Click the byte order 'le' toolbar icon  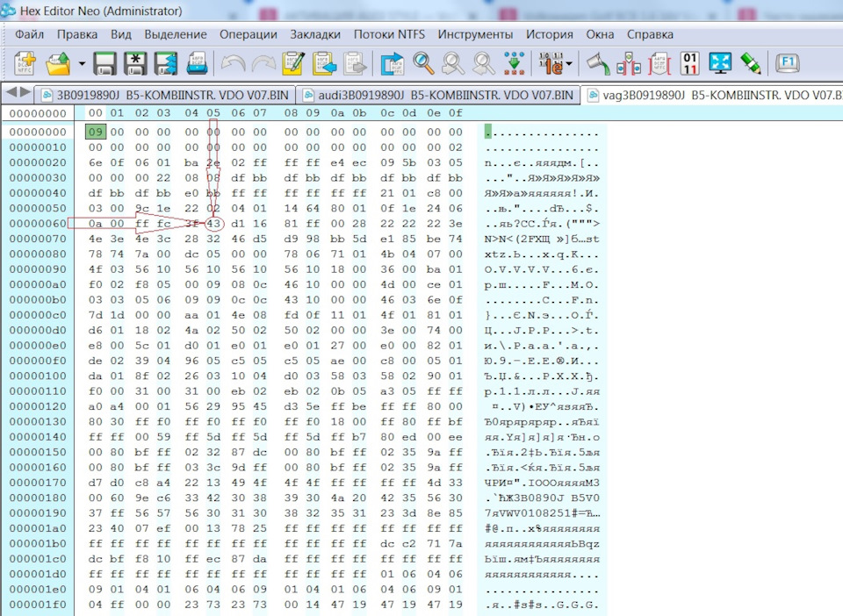point(551,63)
